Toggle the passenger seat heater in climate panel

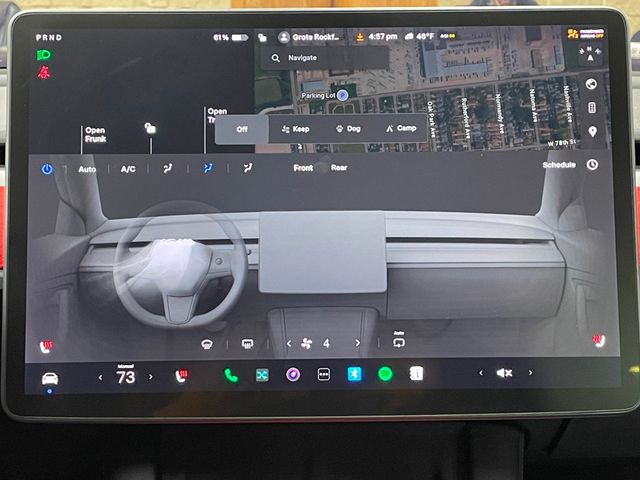coord(598,340)
